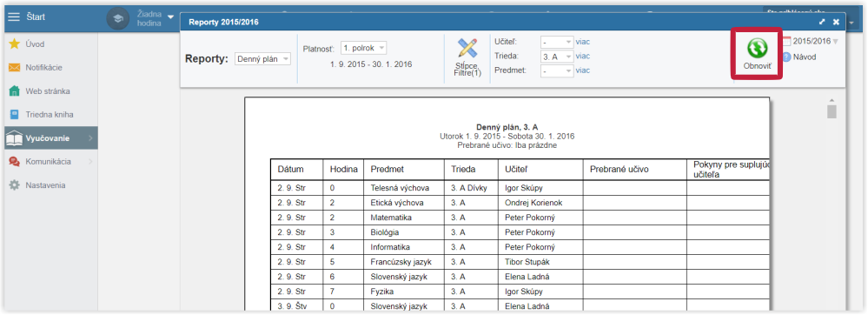Screen dimensions: 868x315
Task: Click the Návod help question icon
Action: coord(786,57)
